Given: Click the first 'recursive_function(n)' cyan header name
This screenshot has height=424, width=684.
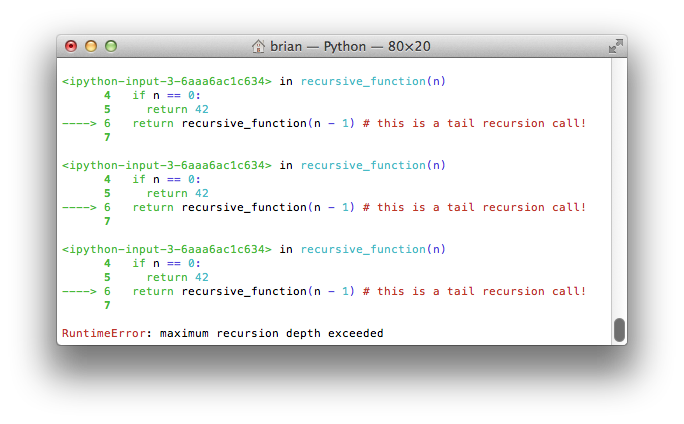Looking at the screenshot, I should [x=373, y=82].
